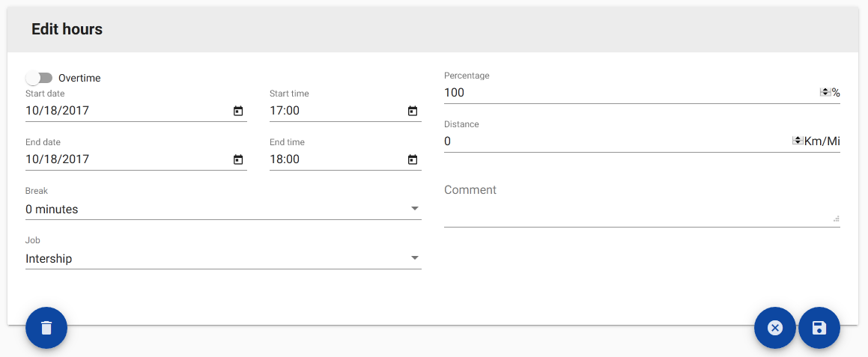This screenshot has height=357, width=868.
Task: Click the delete trash icon button
Action: click(x=46, y=328)
